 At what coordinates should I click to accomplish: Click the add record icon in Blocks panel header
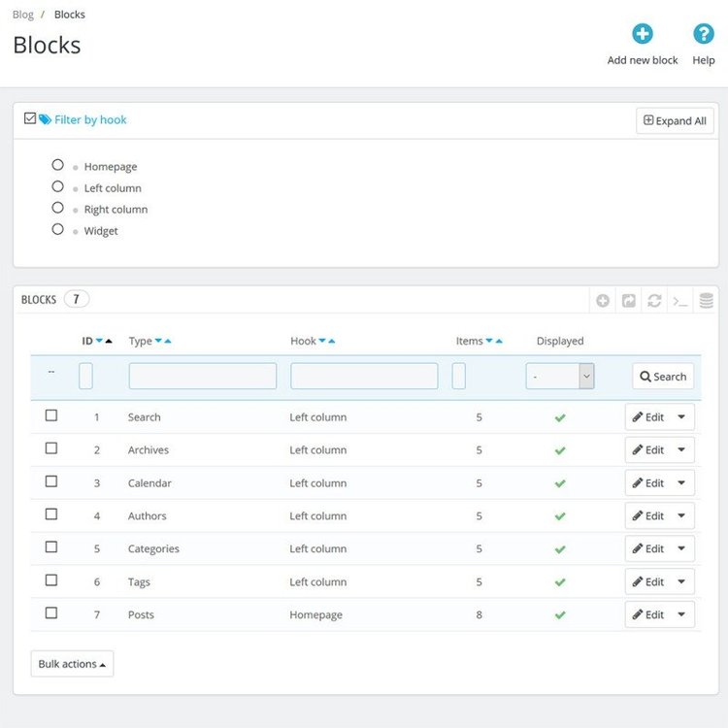click(603, 301)
